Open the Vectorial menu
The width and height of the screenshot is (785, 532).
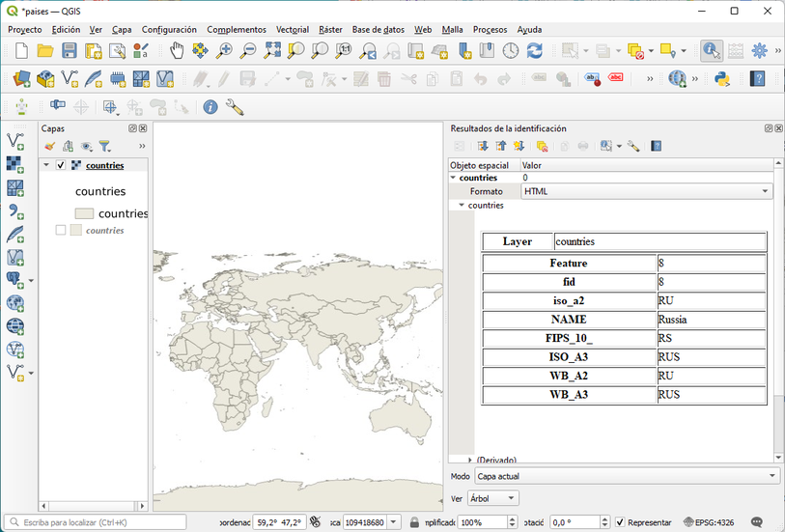click(293, 30)
